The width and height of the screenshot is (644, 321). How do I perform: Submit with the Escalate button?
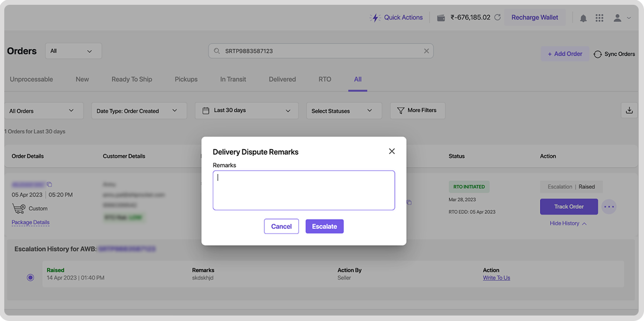325,227
